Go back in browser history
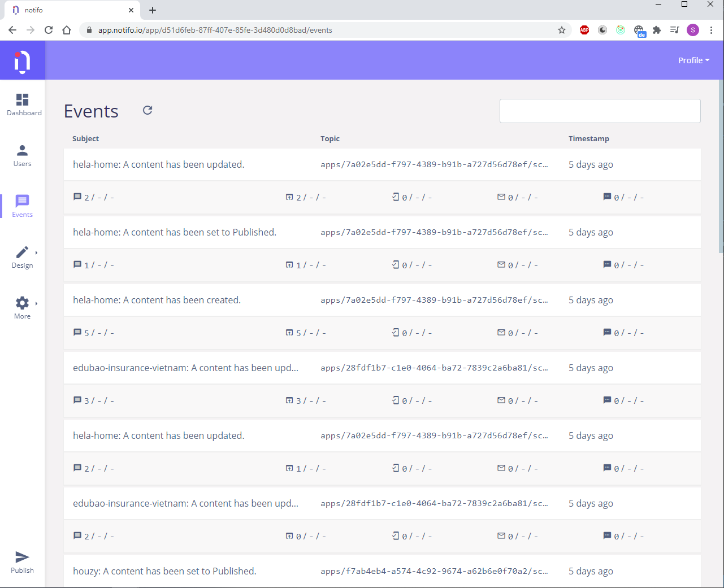Screen dimensions: 724x588 (12, 30)
